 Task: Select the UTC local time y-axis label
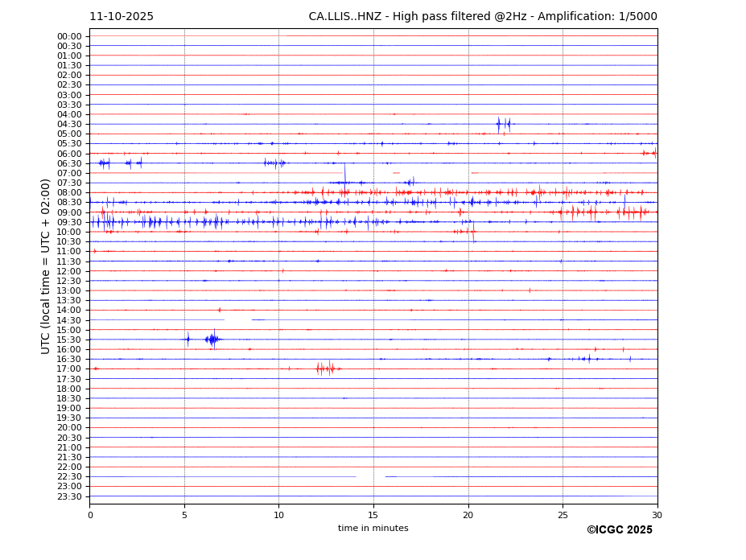coord(46,266)
